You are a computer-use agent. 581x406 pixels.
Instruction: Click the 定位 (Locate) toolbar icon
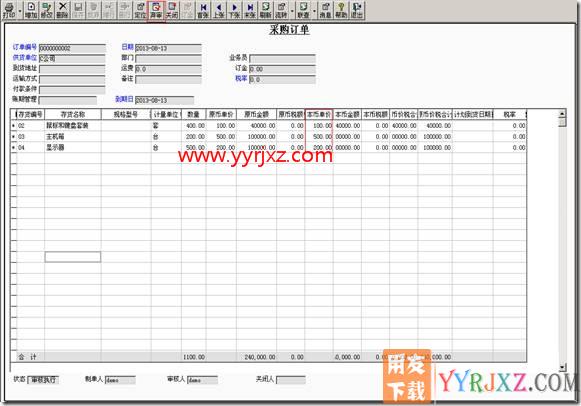140,11
